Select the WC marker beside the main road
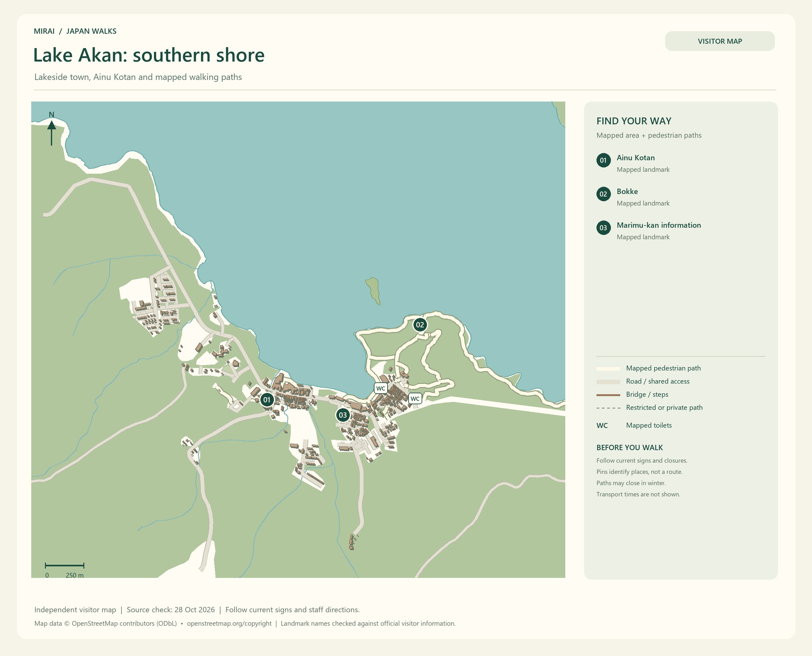Image resolution: width=812 pixels, height=656 pixels. (415, 398)
